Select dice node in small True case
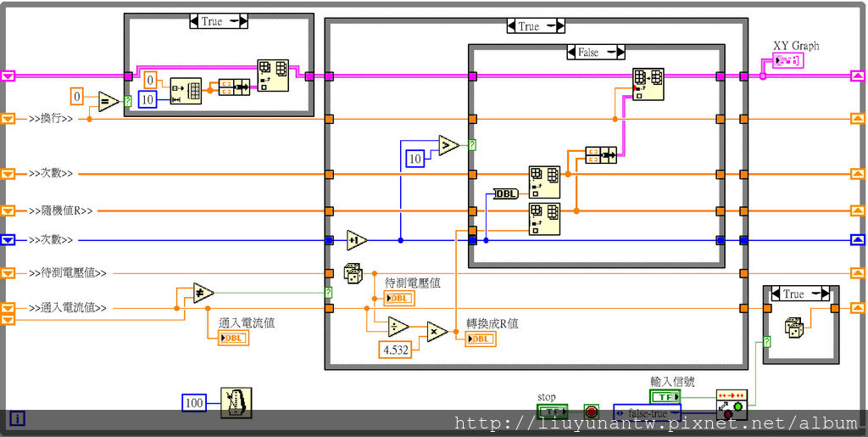The width and height of the screenshot is (868, 437). [x=794, y=327]
